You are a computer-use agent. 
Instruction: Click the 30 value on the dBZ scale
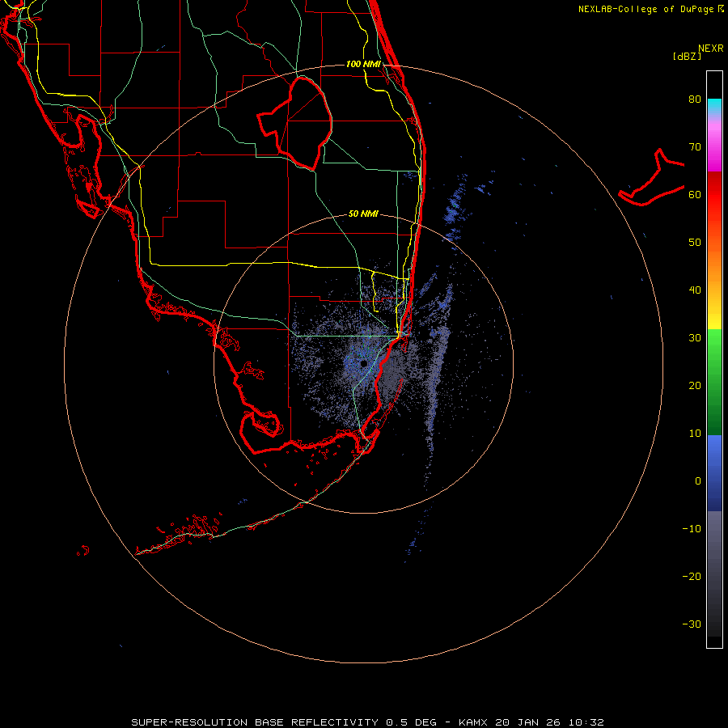(x=695, y=338)
